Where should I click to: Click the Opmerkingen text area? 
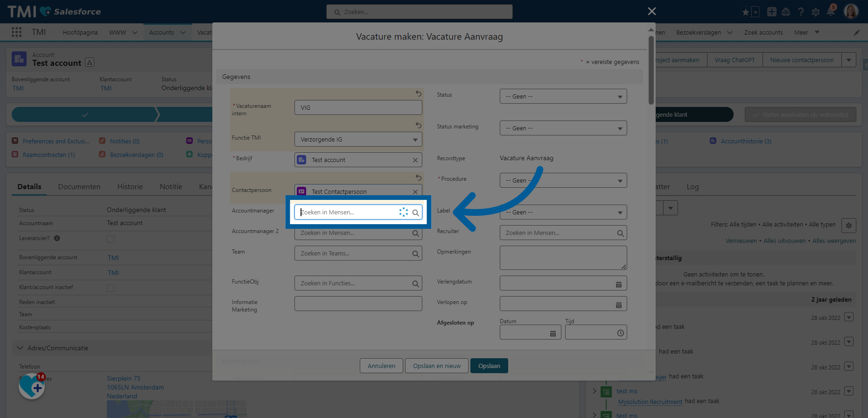coord(563,258)
